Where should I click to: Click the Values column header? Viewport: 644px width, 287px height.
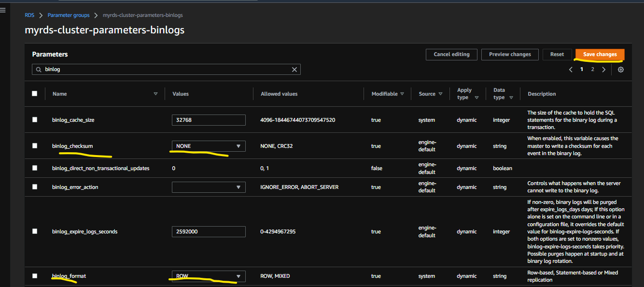click(x=181, y=94)
